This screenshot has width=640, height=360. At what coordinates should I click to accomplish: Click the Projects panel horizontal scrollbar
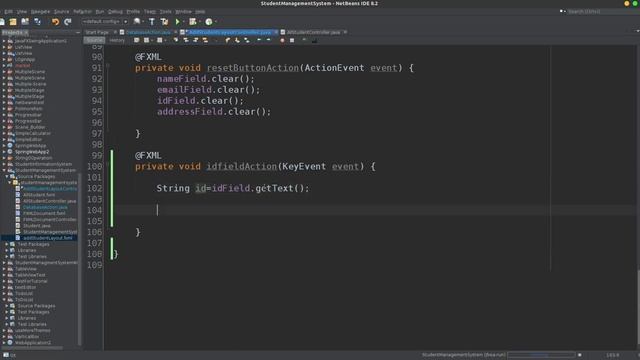[x=32, y=348]
